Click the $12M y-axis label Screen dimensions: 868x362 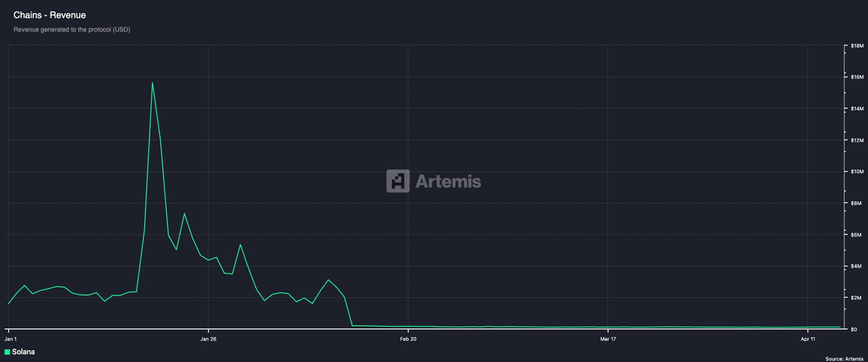[x=857, y=140]
